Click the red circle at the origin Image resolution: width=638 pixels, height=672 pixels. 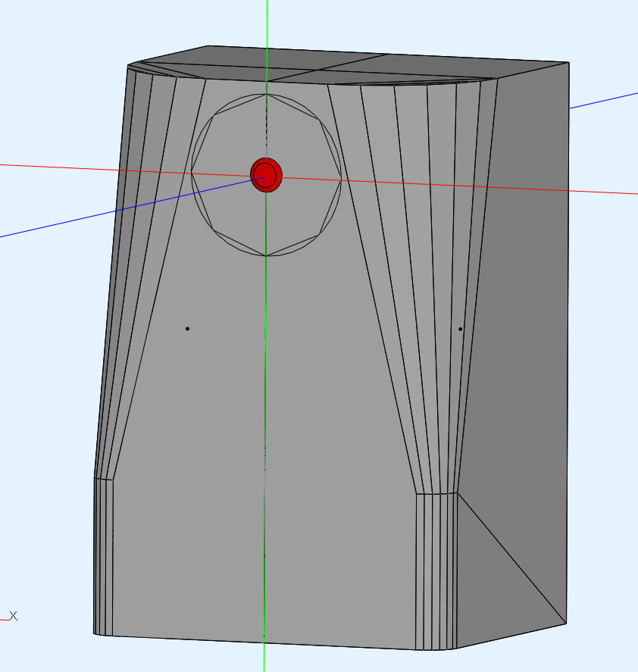(x=267, y=175)
